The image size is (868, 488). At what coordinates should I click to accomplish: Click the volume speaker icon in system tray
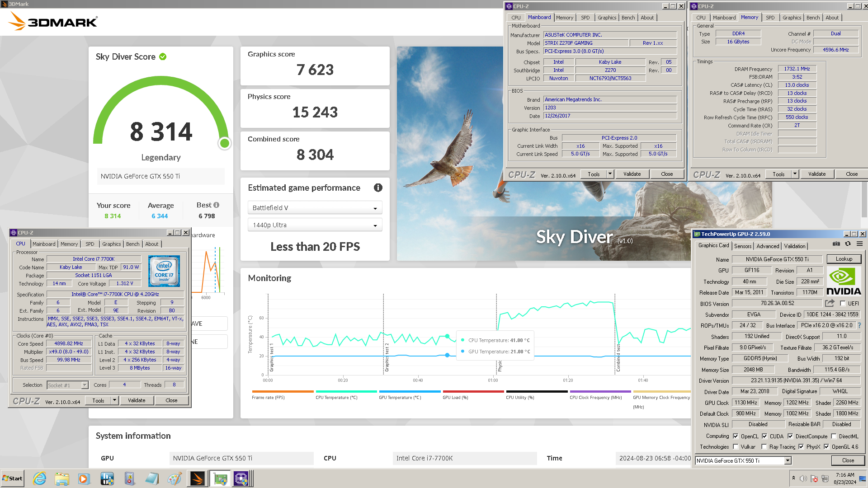(803, 479)
